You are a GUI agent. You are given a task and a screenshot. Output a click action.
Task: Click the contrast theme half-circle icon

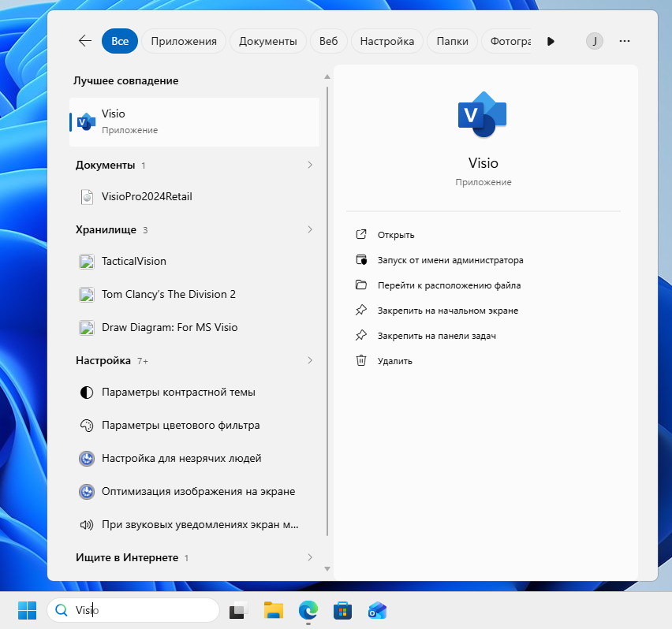coord(87,393)
